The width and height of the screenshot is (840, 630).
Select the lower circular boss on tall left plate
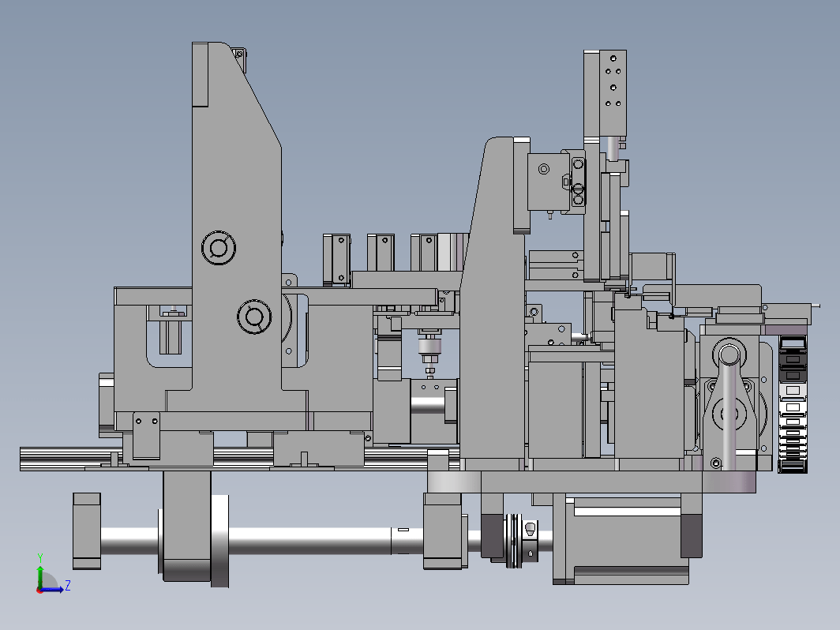[x=254, y=317]
